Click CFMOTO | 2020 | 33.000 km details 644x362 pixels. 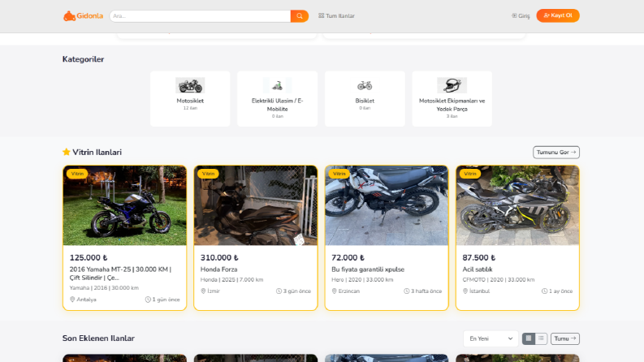(x=499, y=280)
